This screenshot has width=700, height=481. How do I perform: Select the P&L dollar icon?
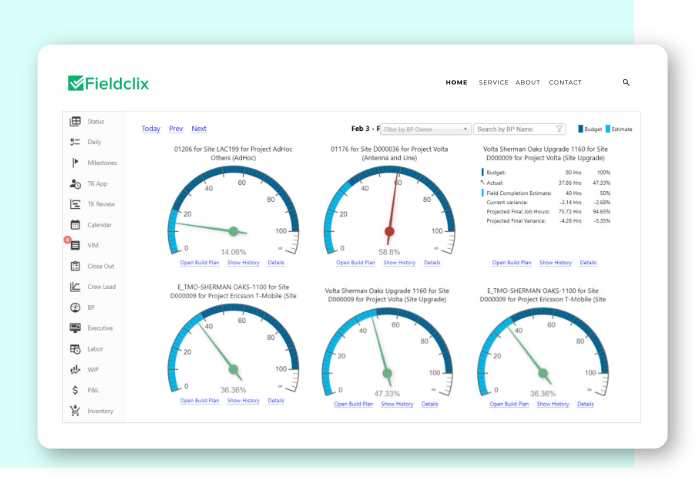click(x=75, y=390)
